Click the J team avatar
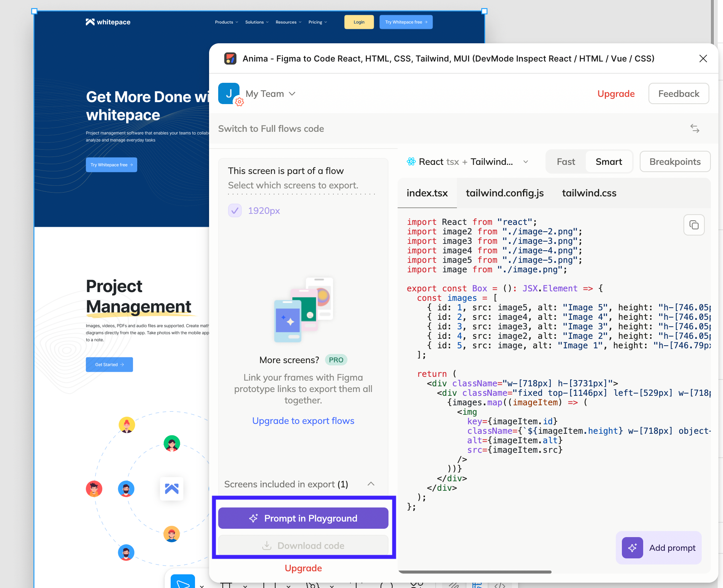 tap(228, 93)
